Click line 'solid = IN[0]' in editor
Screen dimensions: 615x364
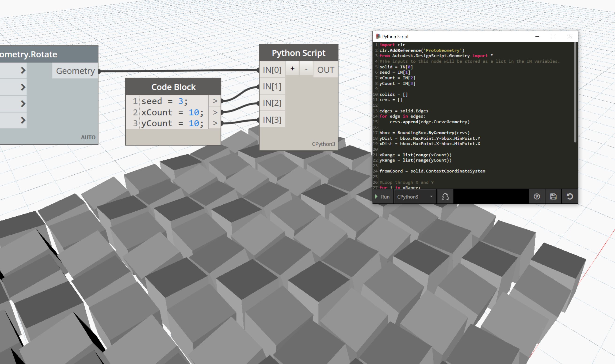click(396, 67)
